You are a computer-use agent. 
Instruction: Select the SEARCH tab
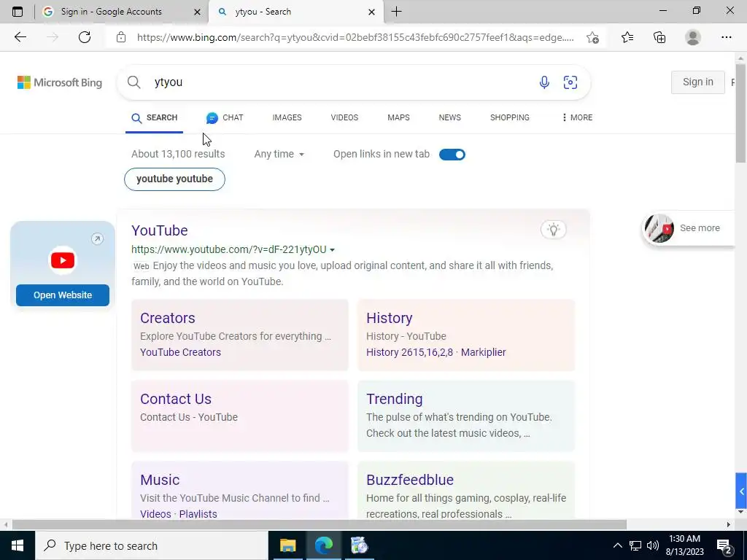click(155, 117)
